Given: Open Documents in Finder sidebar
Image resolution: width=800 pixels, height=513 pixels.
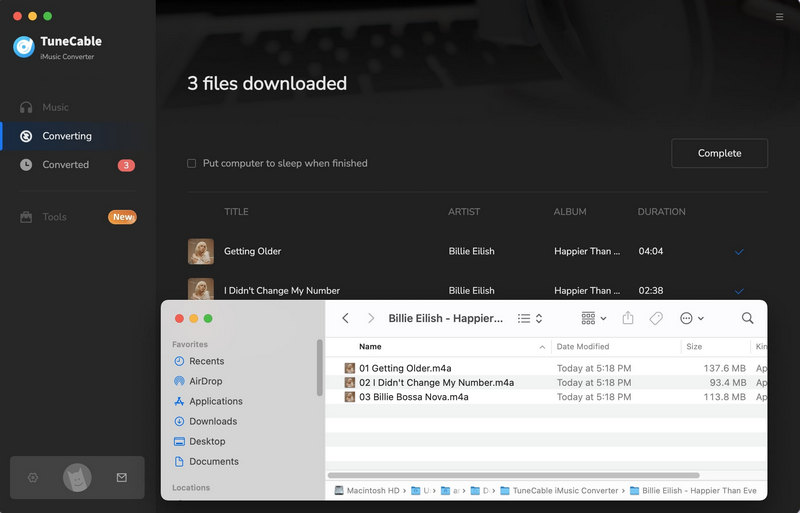Looking at the screenshot, I should 213,461.
